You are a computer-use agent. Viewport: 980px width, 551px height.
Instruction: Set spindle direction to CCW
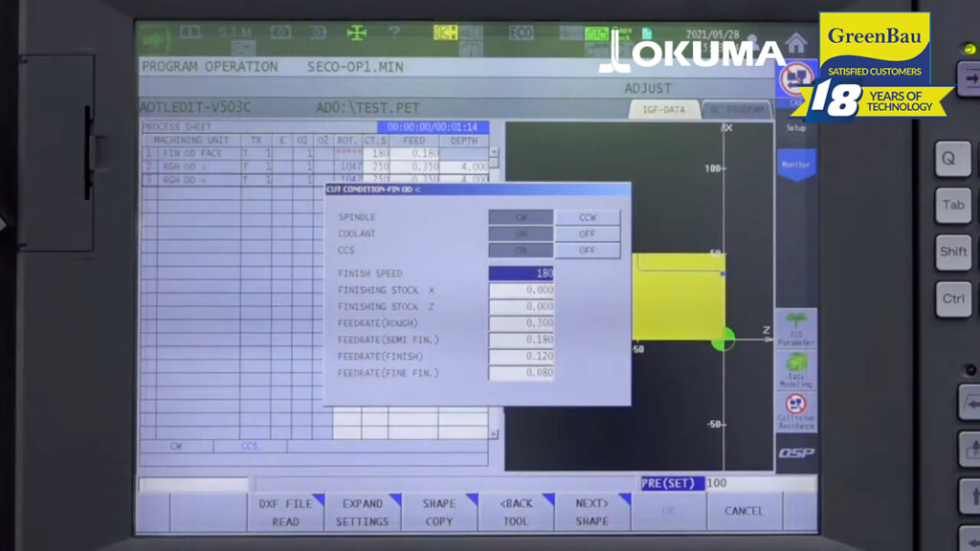click(588, 217)
